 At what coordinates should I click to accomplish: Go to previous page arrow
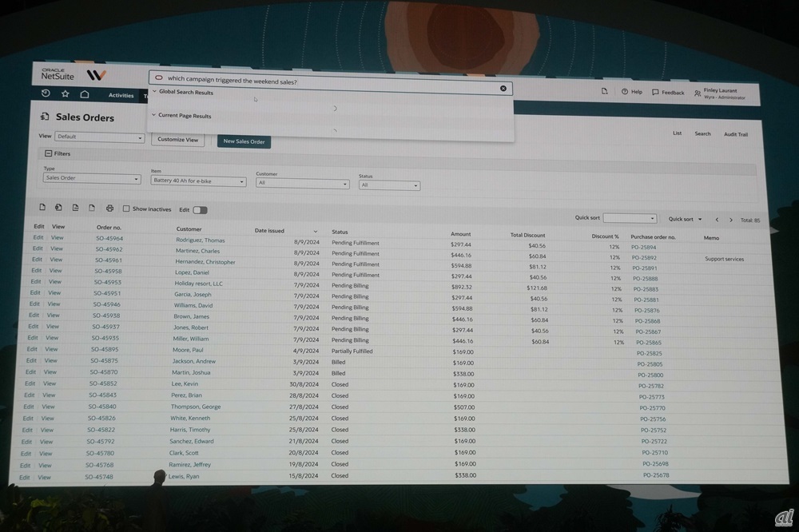(x=717, y=220)
